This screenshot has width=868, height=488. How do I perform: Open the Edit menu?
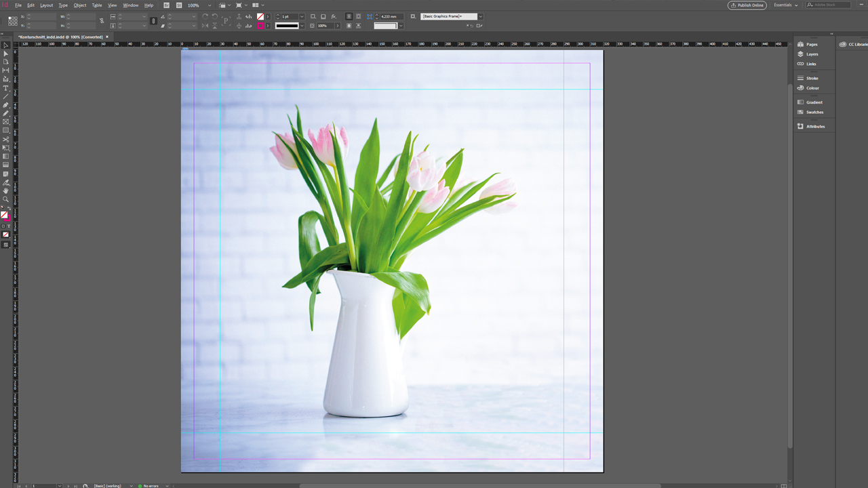pos(31,5)
